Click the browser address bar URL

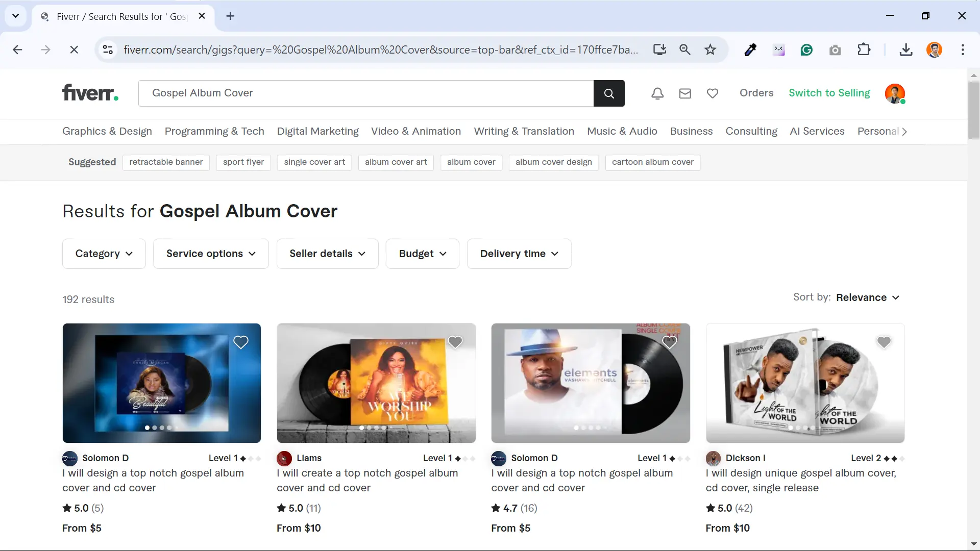381,49
